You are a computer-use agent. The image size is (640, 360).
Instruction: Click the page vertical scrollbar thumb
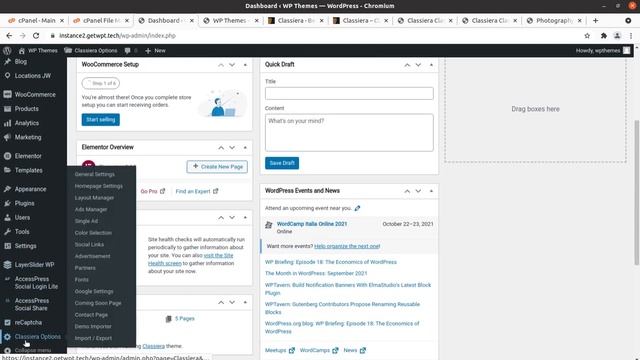637,192
